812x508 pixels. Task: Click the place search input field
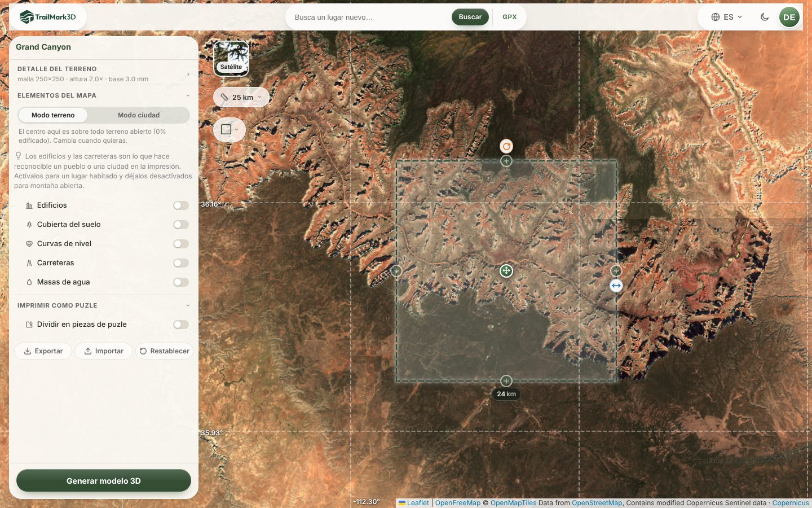tap(370, 17)
